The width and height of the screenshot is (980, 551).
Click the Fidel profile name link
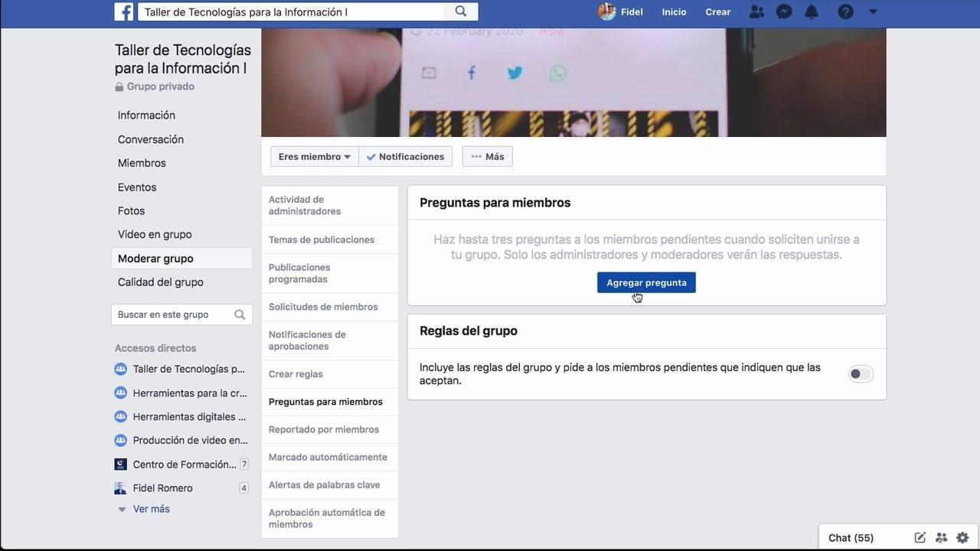click(x=632, y=11)
